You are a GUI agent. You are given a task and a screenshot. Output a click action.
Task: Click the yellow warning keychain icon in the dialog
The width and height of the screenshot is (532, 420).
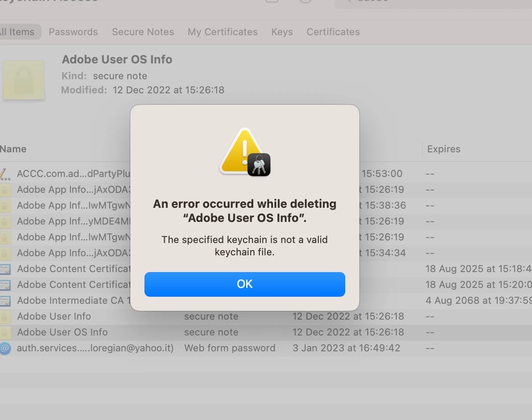tap(245, 152)
